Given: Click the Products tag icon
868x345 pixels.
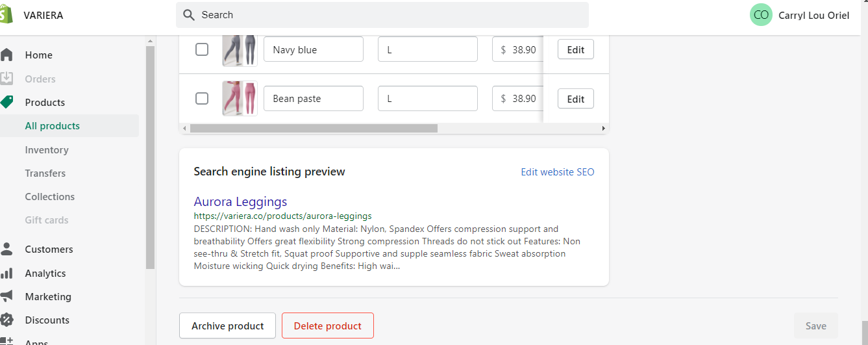Looking at the screenshot, I should point(6,102).
